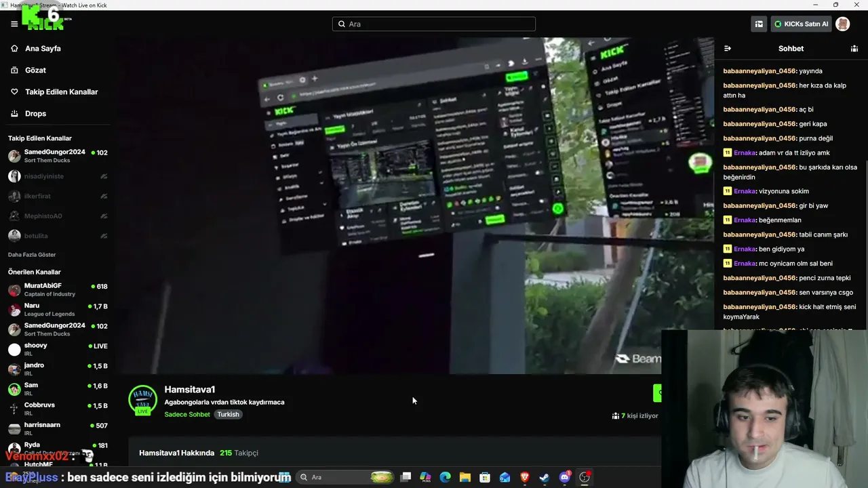Launch Microsoft 365 from the taskbar
The height and width of the screenshot is (488, 868).
click(x=425, y=477)
